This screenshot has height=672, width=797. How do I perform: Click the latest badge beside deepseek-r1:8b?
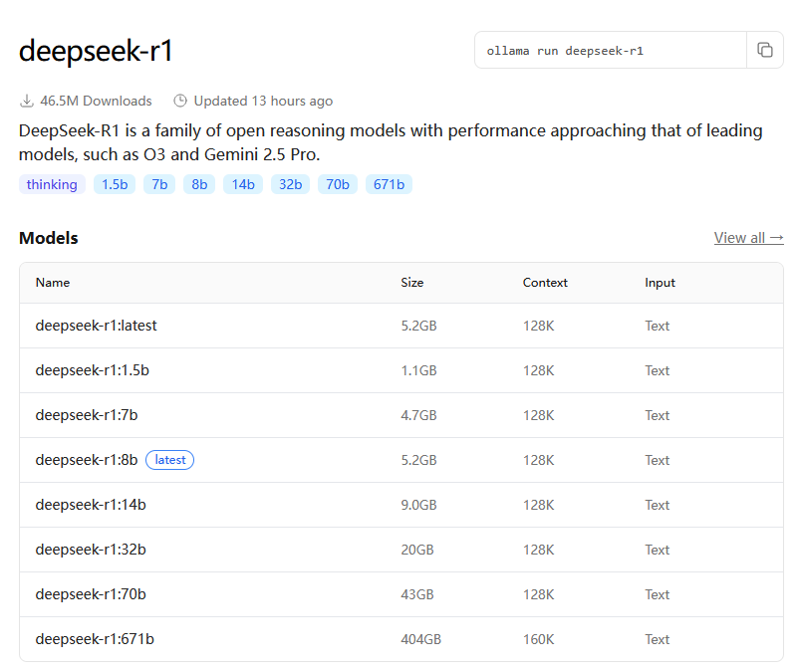(169, 460)
